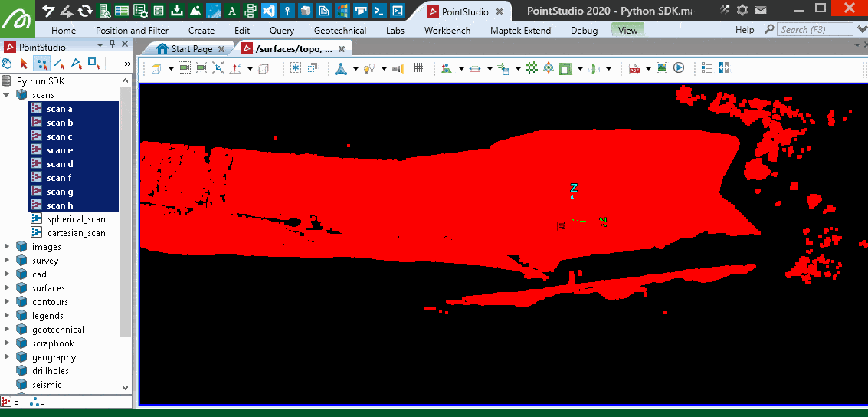Screen dimensions: 868x417
Task: Click the settings gear icon in title bar
Action: click(742, 10)
